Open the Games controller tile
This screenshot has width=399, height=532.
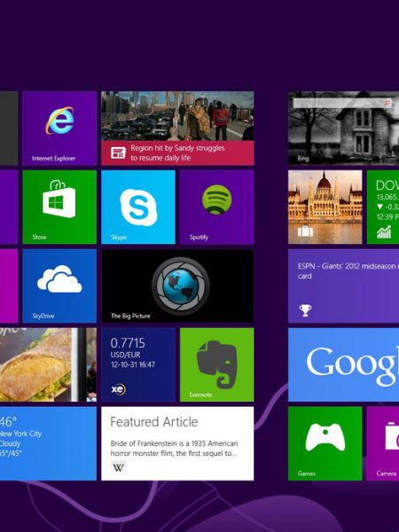pos(325,443)
